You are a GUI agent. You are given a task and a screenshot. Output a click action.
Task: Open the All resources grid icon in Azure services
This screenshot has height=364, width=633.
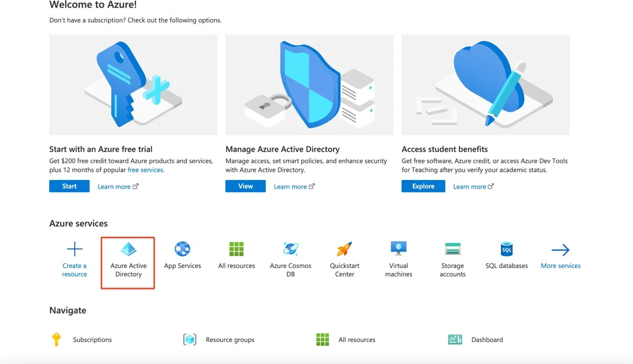(x=236, y=249)
